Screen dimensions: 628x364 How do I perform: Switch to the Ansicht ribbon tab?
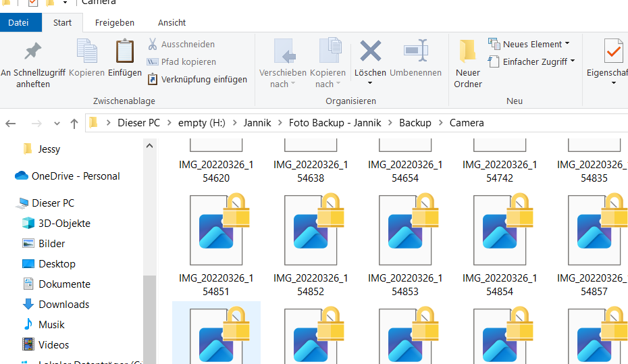[x=172, y=22]
